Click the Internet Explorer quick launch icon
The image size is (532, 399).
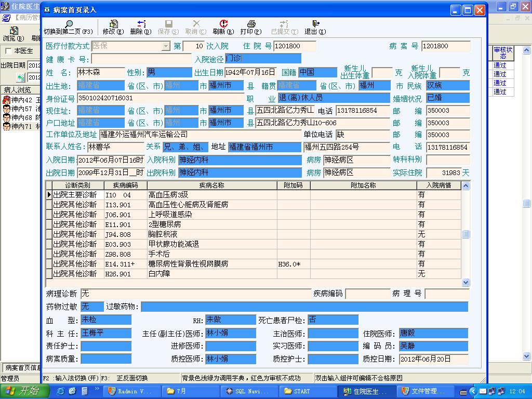point(61,391)
